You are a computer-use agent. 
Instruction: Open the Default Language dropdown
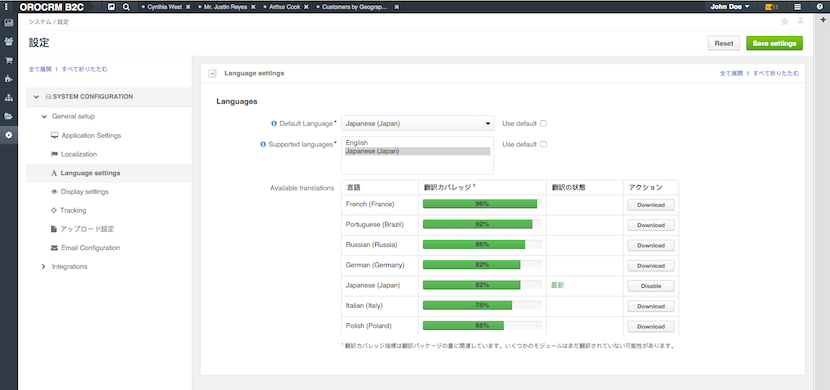coord(418,124)
